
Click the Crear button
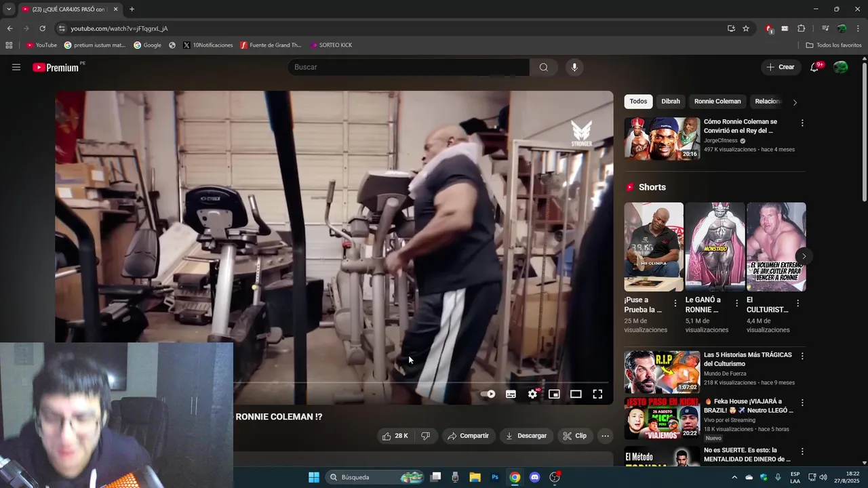pyautogui.click(x=780, y=67)
